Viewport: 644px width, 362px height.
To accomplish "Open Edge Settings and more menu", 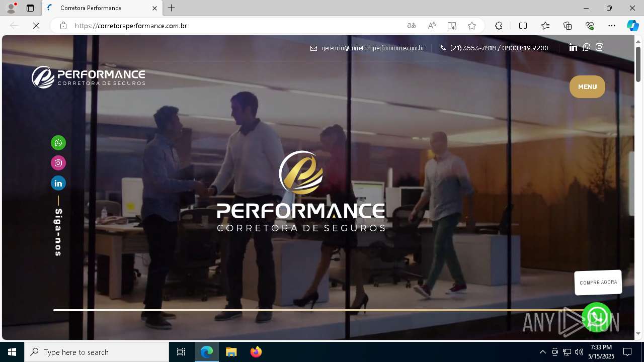I will (612, 26).
